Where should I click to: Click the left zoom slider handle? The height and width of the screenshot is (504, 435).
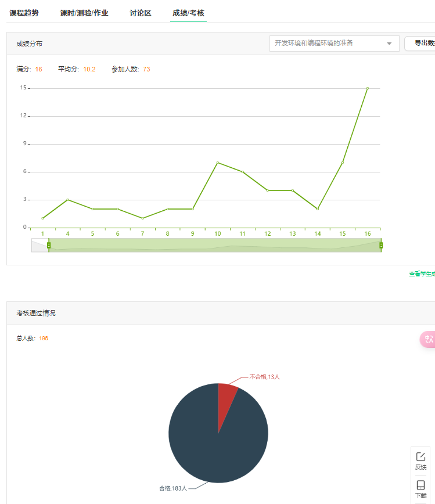49,246
